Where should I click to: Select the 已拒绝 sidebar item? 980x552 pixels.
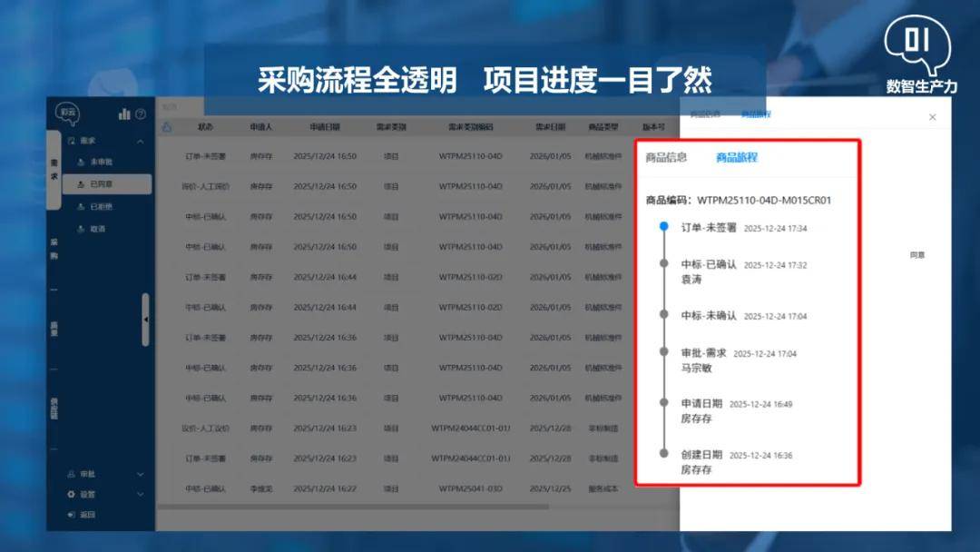[x=101, y=207]
